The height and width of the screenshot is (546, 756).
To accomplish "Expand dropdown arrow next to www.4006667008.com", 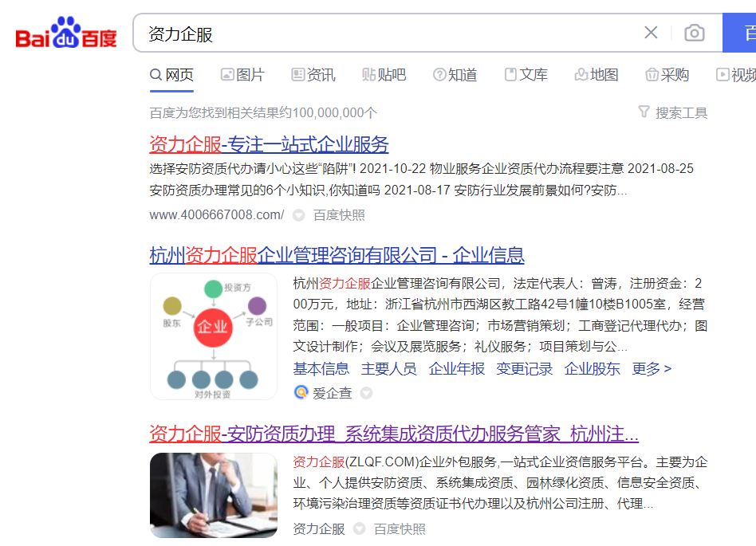I will pos(299,215).
